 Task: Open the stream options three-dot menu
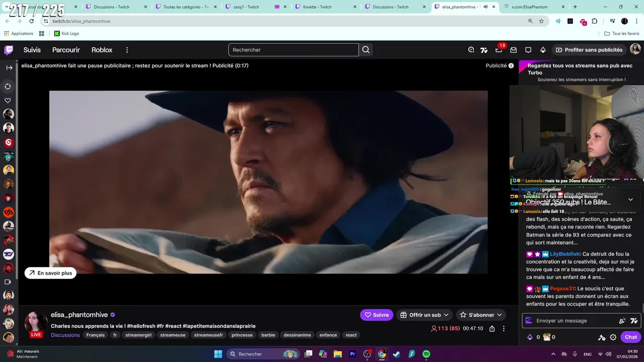[x=504, y=328]
